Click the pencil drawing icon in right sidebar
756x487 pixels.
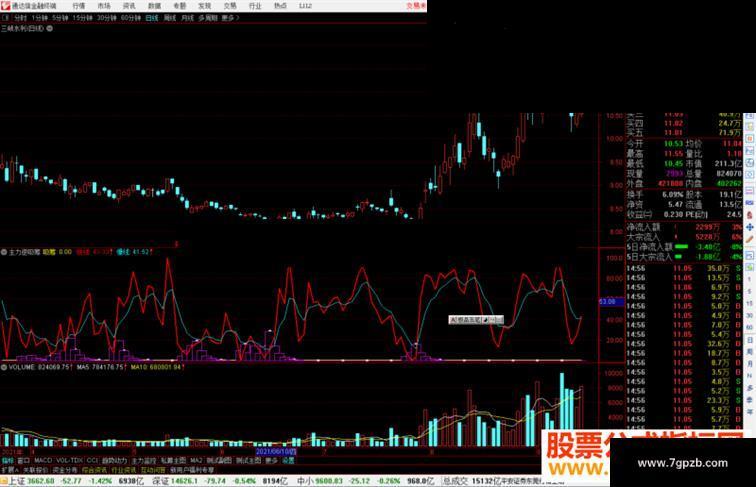[x=750, y=239]
